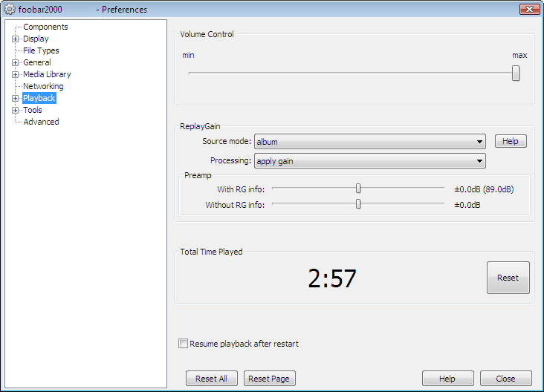544x392 pixels.
Task: Reset the Total Time Played counter
Action: pos(508,278)
